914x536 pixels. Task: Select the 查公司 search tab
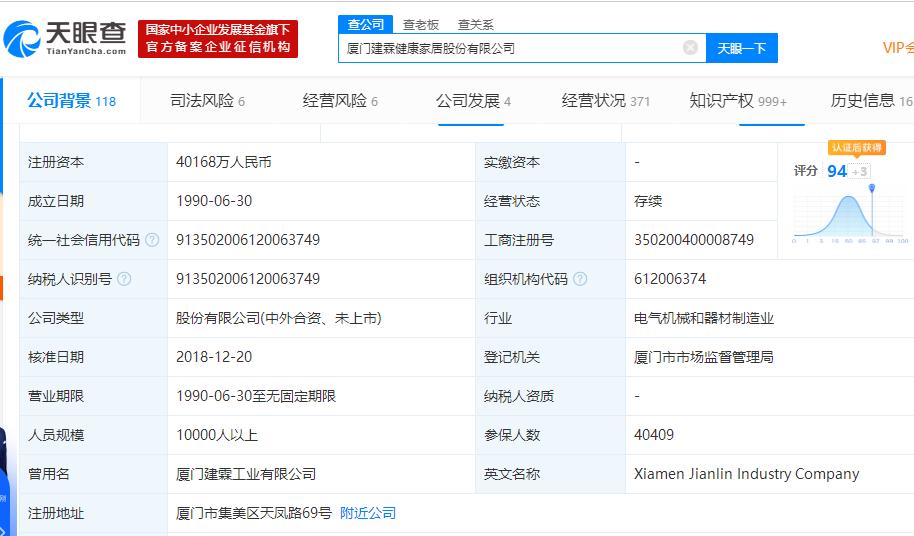click(365, 24)
